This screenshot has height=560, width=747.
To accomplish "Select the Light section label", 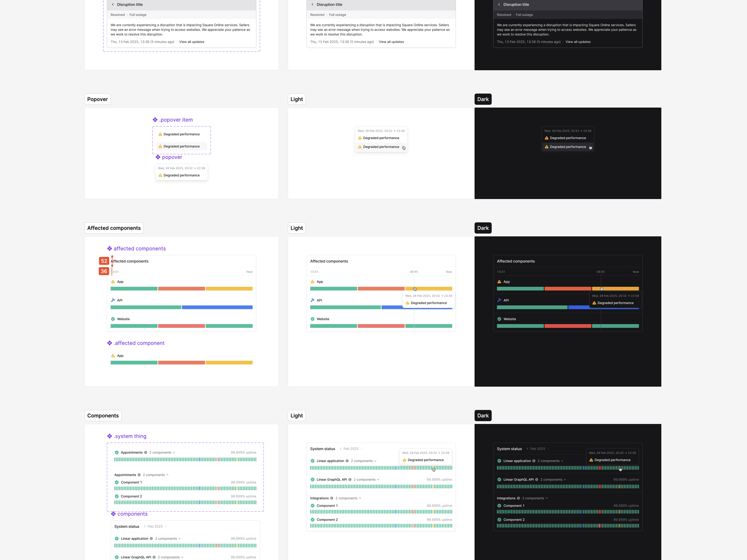I will 296,99.
